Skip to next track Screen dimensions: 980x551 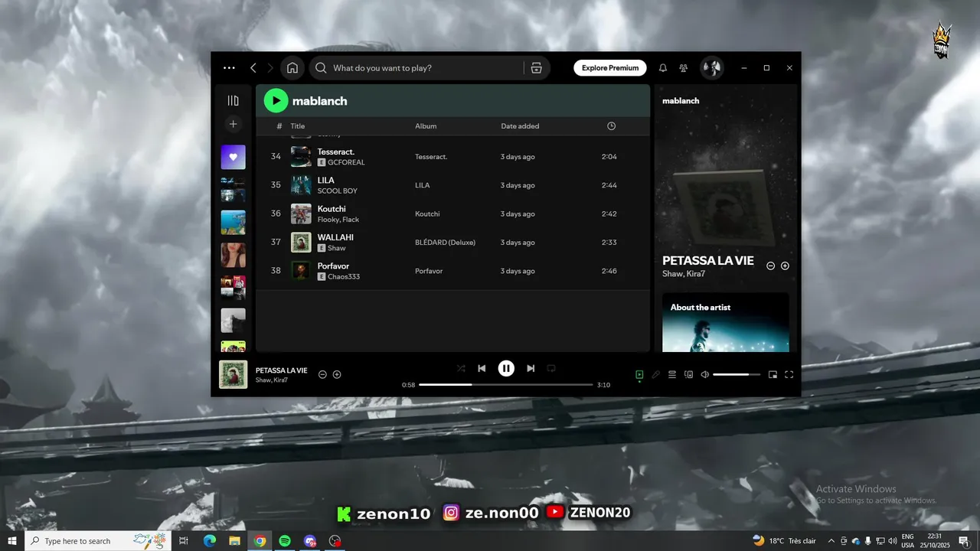531,368
